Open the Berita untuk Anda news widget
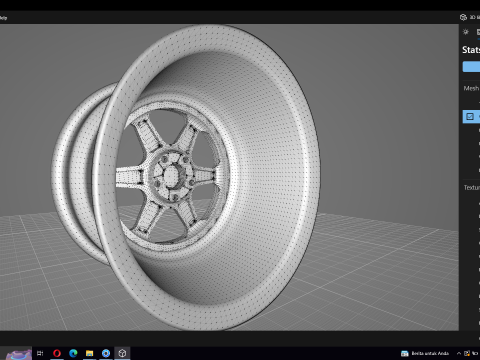480x360 pixels. click(x=425, y=353)
